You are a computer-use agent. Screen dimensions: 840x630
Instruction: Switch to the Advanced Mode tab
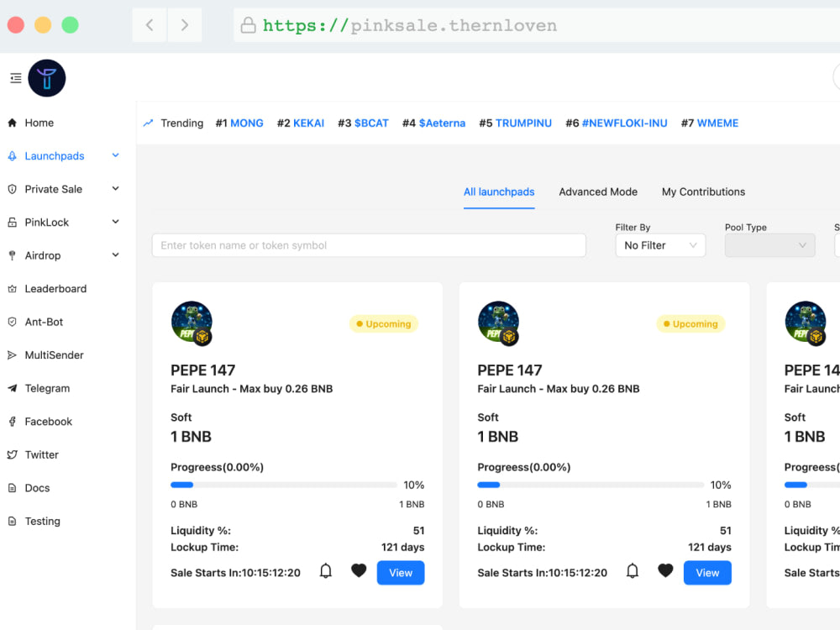[598, 192]
